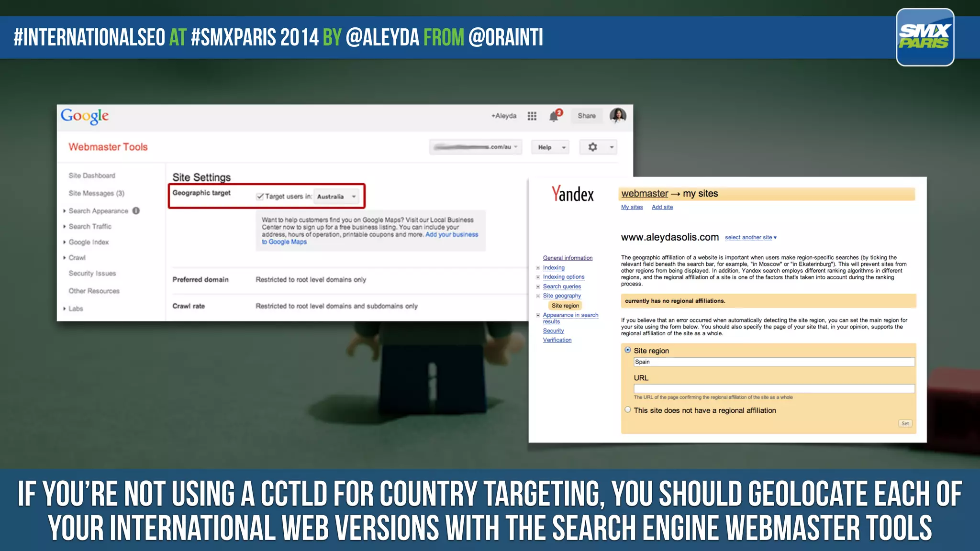Click the Site Settings heading

[x=201, y=177]
